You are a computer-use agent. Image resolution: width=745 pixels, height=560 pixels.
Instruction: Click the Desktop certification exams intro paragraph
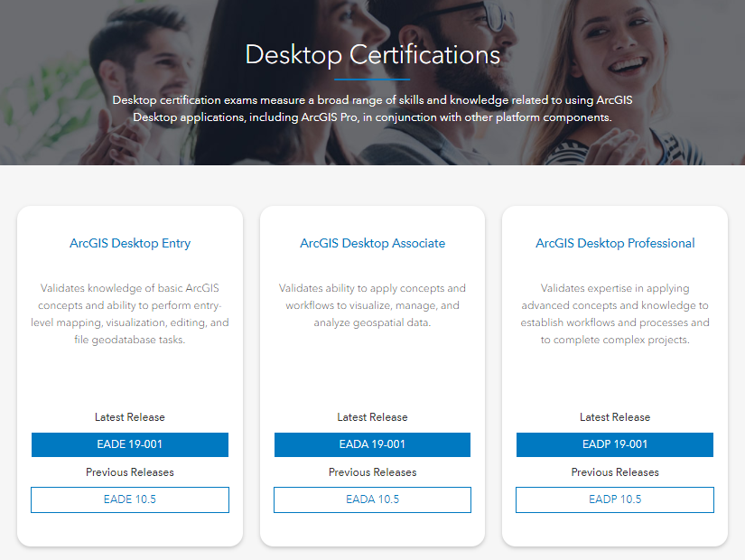click(x=372, y=109)
